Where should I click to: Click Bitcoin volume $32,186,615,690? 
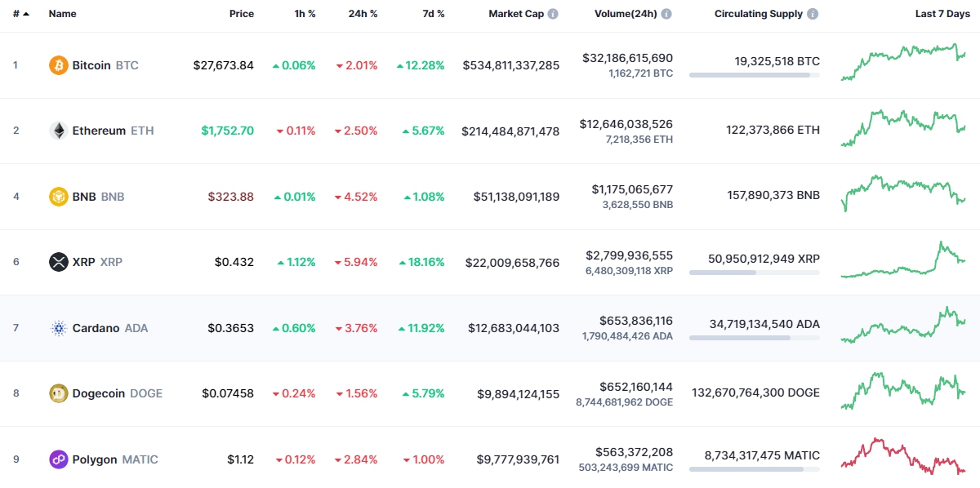(628, 58)
